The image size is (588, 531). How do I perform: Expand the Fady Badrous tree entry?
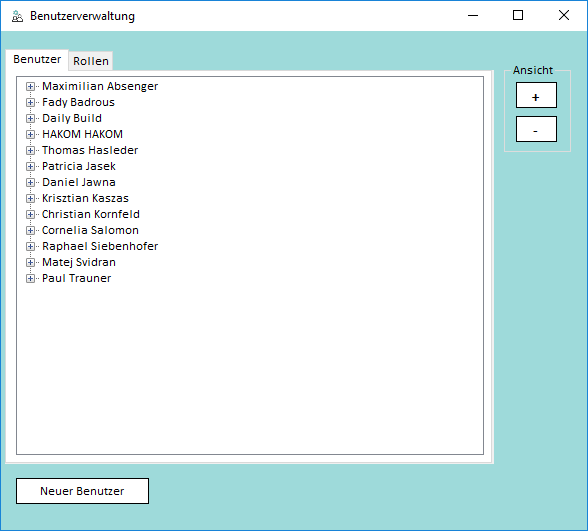30,102
